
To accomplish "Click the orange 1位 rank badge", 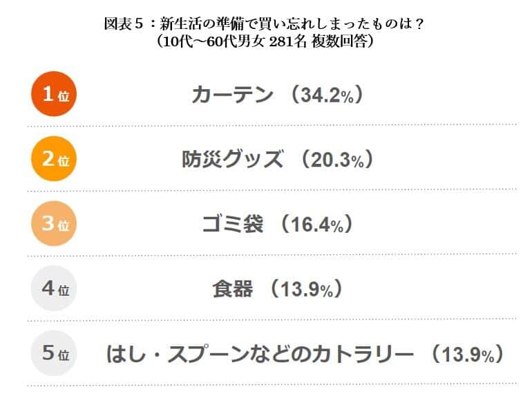I will tap(54, 94).
